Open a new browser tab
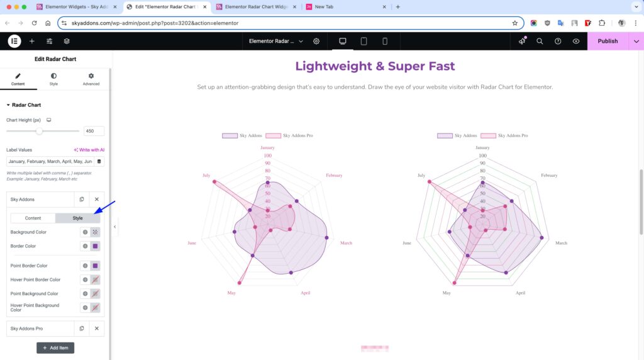Image resolution: width=644 pixels, height=360 pixels. coord(397,7)
